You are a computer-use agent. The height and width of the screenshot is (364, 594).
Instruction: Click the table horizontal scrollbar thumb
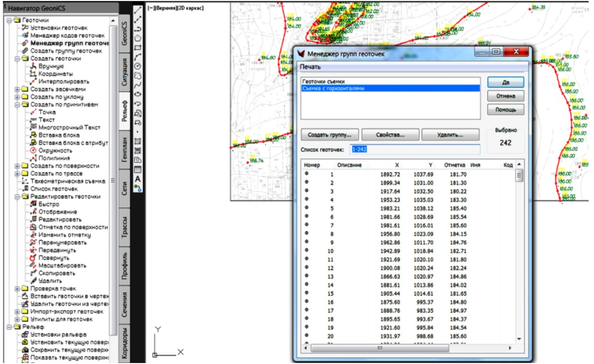pyautogui.click(x=379, y=348)
